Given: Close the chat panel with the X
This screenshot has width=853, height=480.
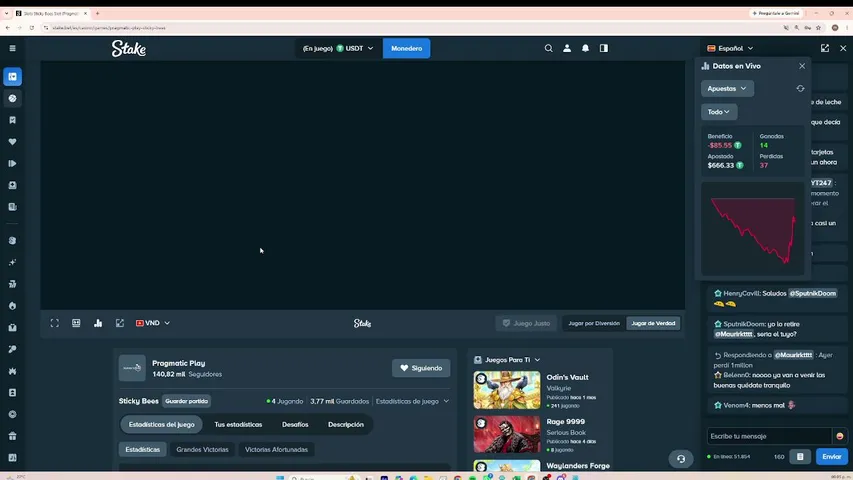Looking at the screenshot, I should click(843, 48).
